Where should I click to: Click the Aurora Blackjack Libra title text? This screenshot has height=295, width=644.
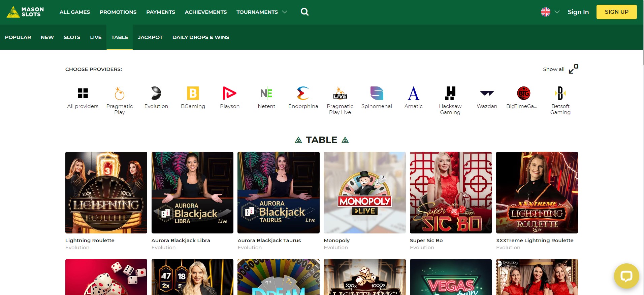pyautogui.click(x=181, y=241)
